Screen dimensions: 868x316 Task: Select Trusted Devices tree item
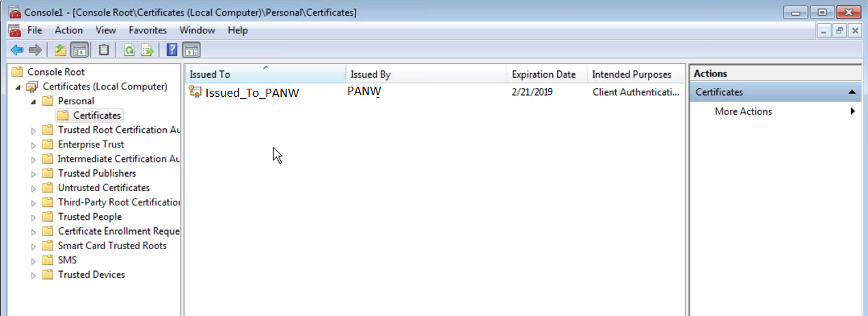point(92,274)
